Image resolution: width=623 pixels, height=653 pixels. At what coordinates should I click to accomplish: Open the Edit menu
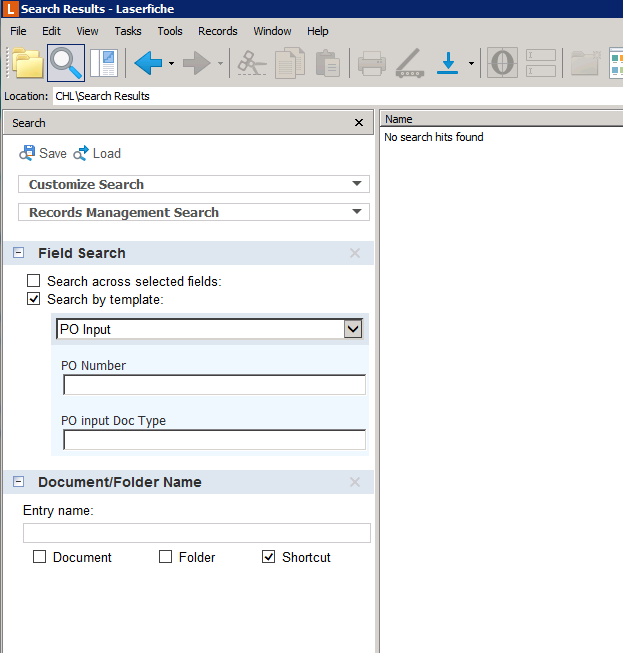click(51, 31)
